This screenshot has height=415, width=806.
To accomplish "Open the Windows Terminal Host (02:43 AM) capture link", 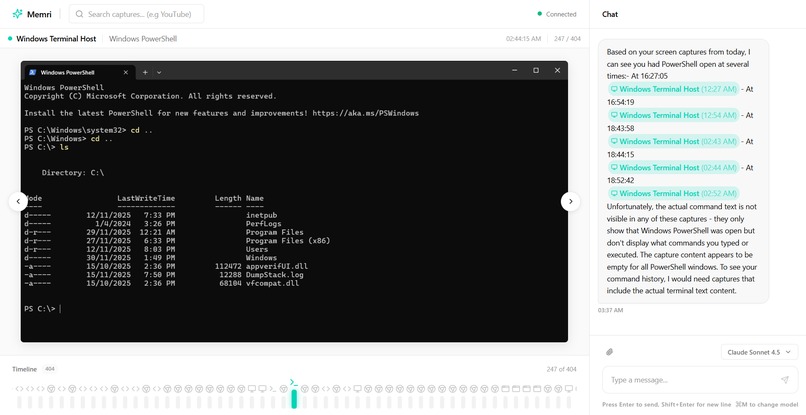I will coord(673,141).
